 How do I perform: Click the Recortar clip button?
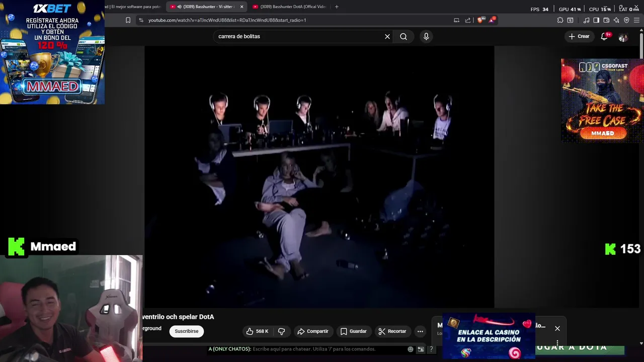(392, 331)
